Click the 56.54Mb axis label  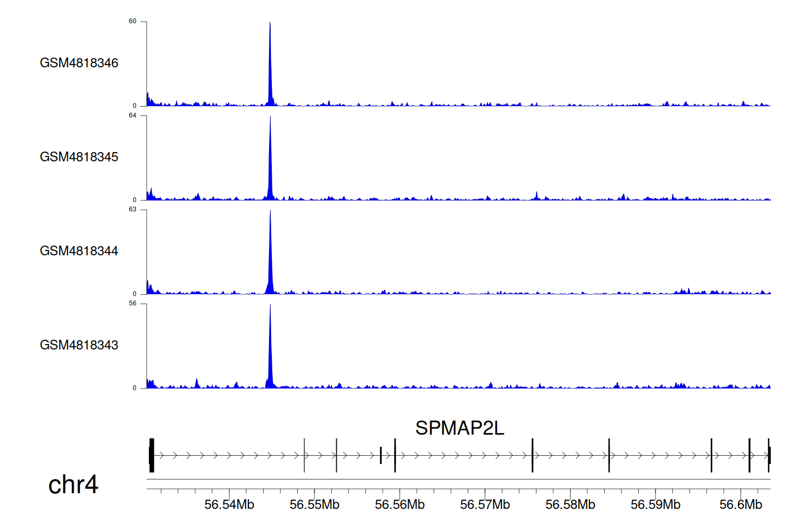tap(229, 504)
